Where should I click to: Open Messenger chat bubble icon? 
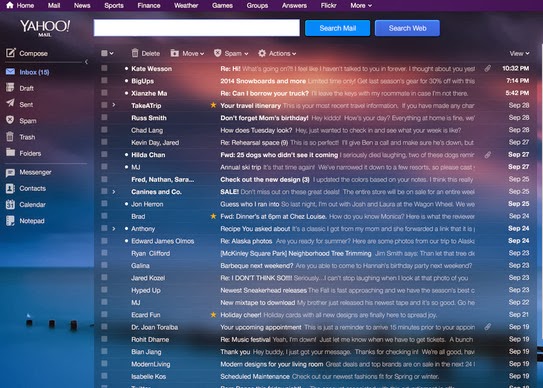10,173
